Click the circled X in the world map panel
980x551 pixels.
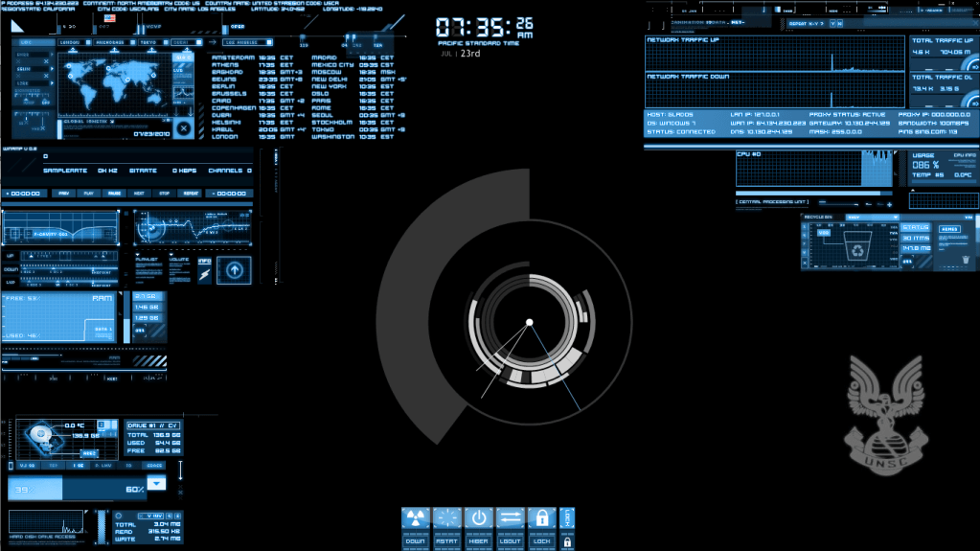pyautogui.click(x=184, y=128)
